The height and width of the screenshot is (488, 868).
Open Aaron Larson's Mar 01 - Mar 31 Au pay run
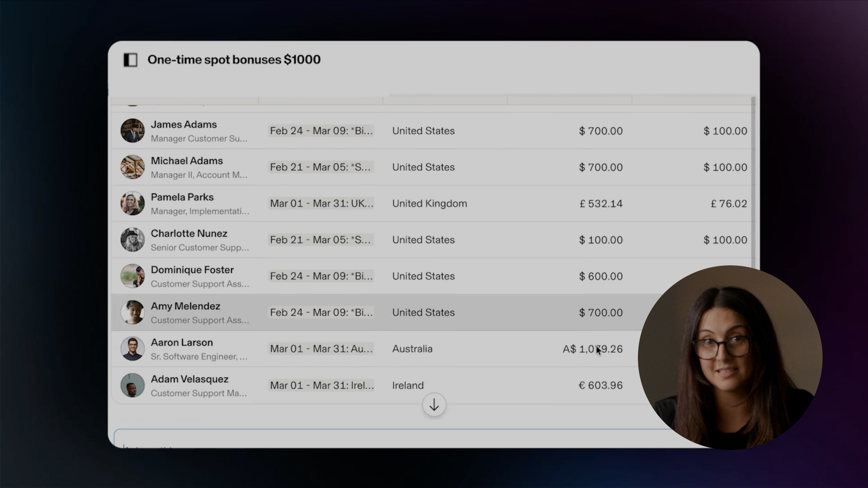321,349
